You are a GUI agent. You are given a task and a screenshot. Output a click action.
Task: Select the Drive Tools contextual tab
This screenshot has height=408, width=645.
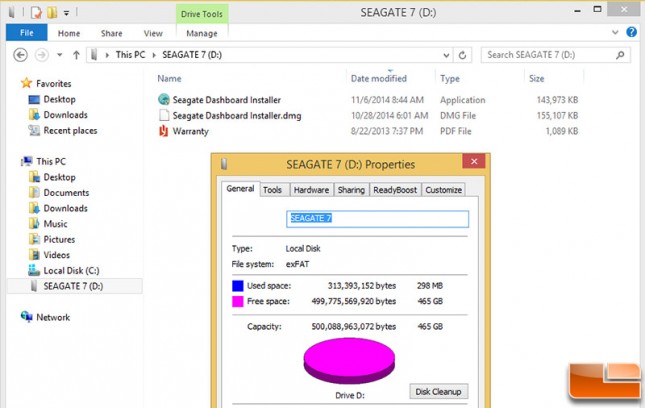click(x=202, y=14)
